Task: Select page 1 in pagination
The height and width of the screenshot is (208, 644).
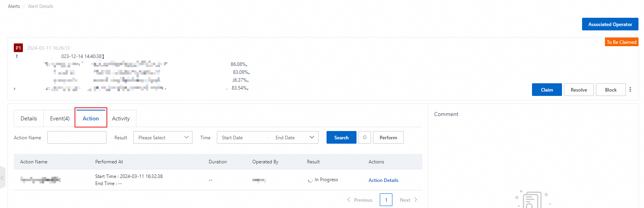Action: (x=386, y=200)
